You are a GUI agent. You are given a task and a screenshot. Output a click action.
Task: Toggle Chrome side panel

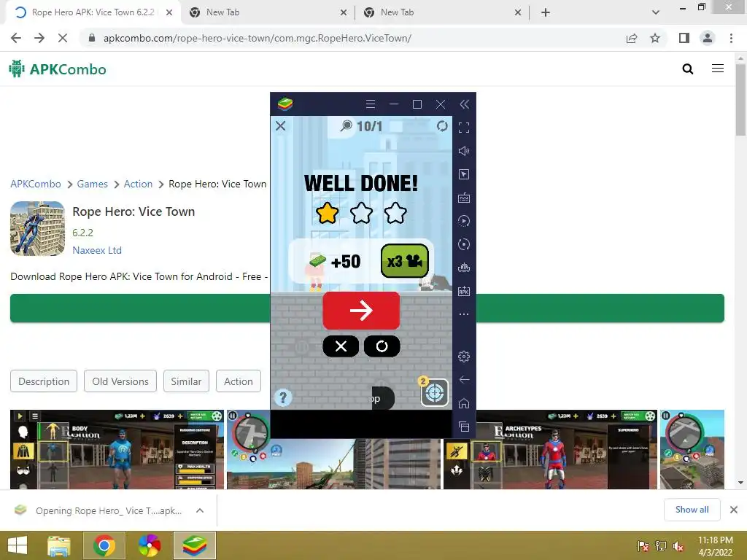pos(684,38)
